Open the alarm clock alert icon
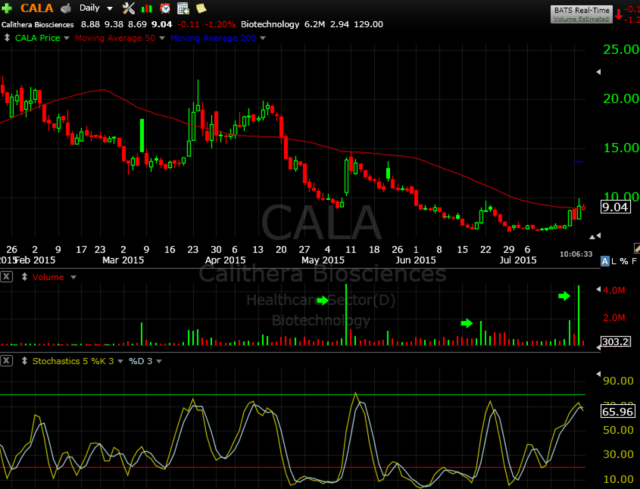640x489 pixels. tap(165, 7)
